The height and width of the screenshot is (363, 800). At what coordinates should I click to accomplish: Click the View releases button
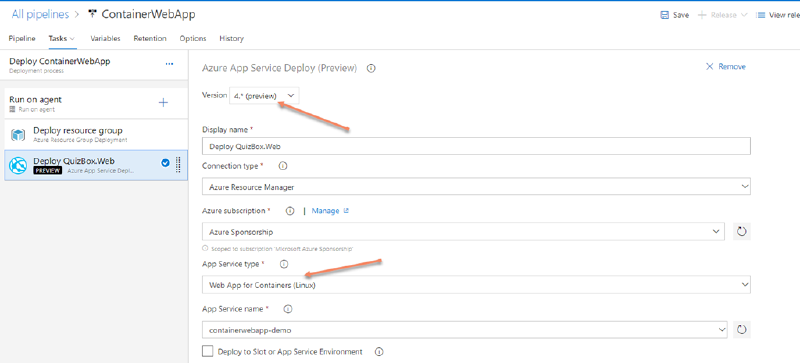pyautogui.click(x=777, y=15)
